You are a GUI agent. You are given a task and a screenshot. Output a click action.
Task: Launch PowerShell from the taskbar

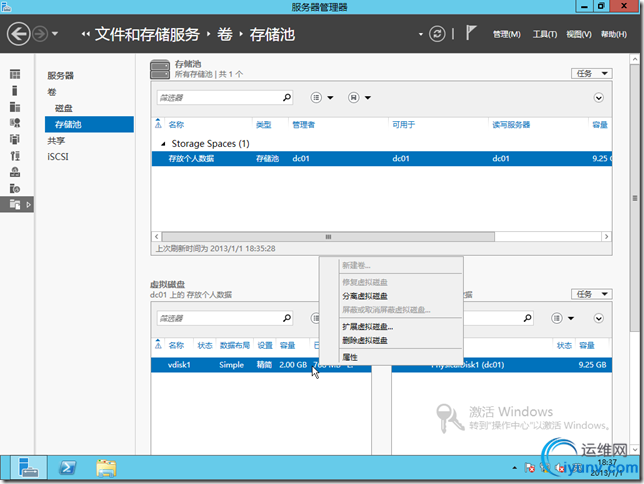click(68, 467)
